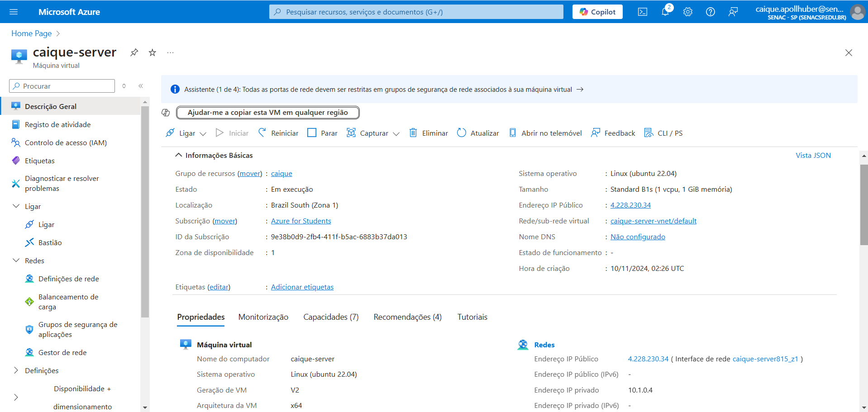Collapse the Ligar group in sidebar

tap(16, 206)
